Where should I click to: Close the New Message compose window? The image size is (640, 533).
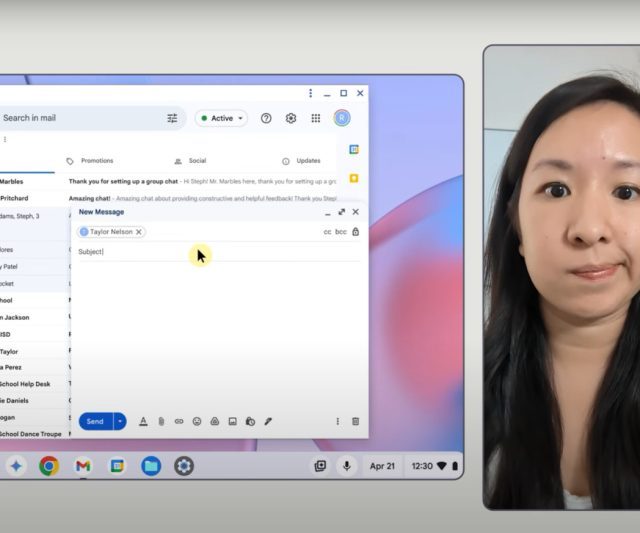pyautogui.click(x=356, y=212)
